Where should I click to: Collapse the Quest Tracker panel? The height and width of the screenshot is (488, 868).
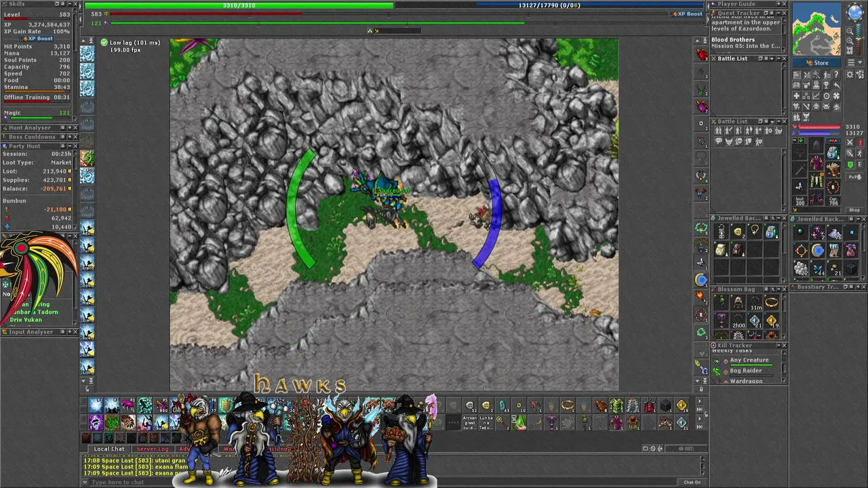[778, 13]
